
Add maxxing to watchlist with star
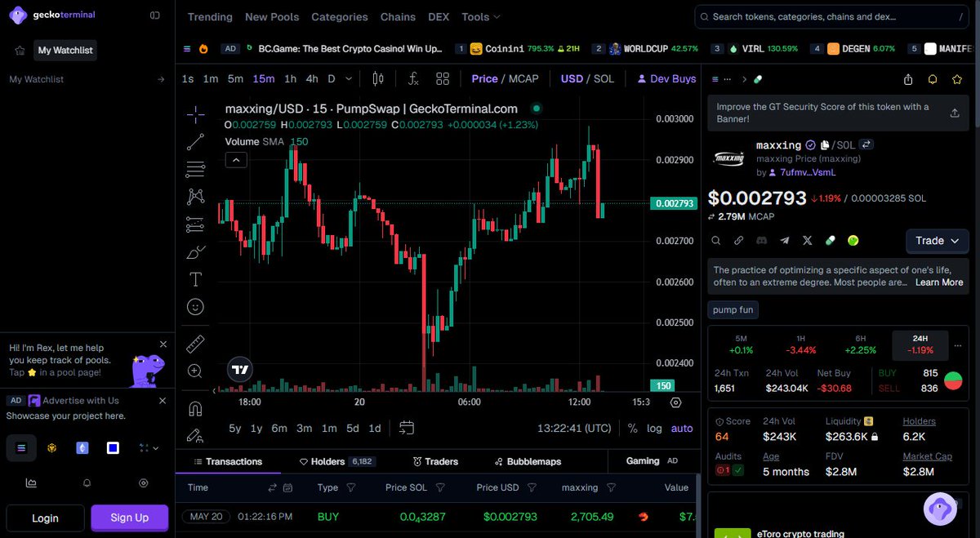pos(957,79)
